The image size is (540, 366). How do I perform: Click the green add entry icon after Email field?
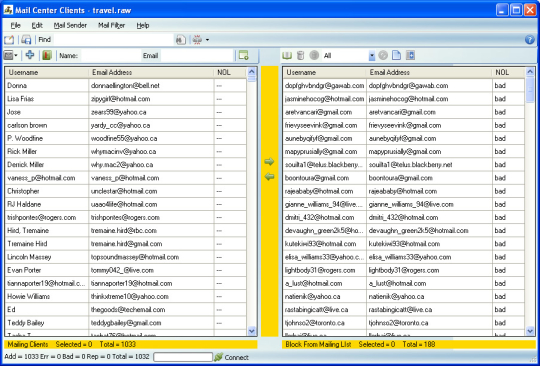coord(243,55)
